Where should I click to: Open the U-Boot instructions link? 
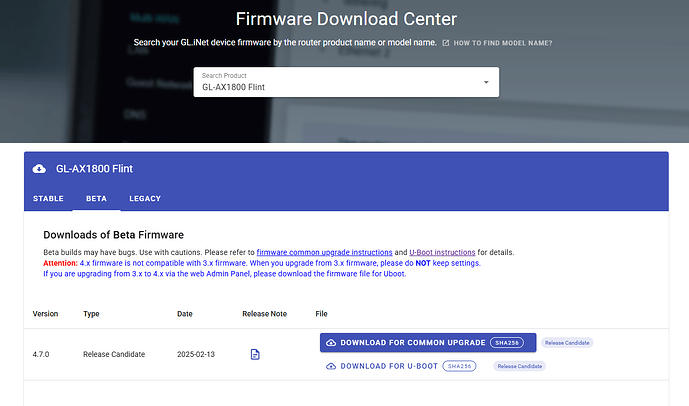[x=442, y=252]
